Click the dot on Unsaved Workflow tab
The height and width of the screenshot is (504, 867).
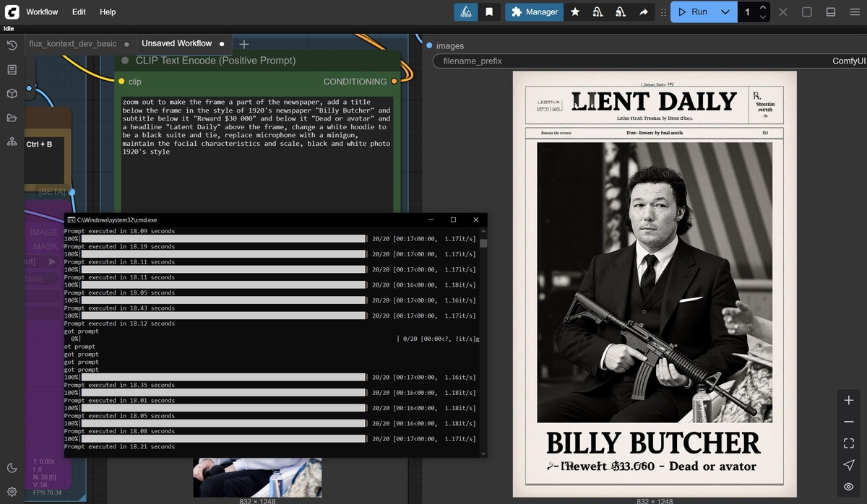[x=222, y=44]
